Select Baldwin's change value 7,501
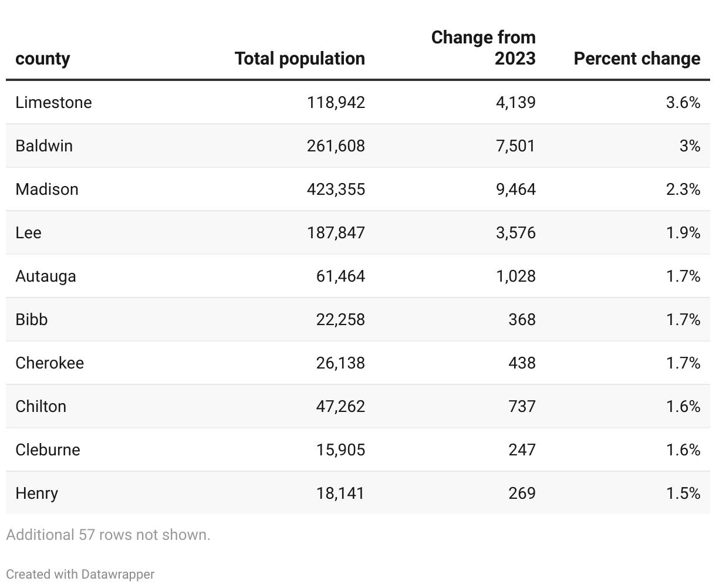 click(515, 146)
